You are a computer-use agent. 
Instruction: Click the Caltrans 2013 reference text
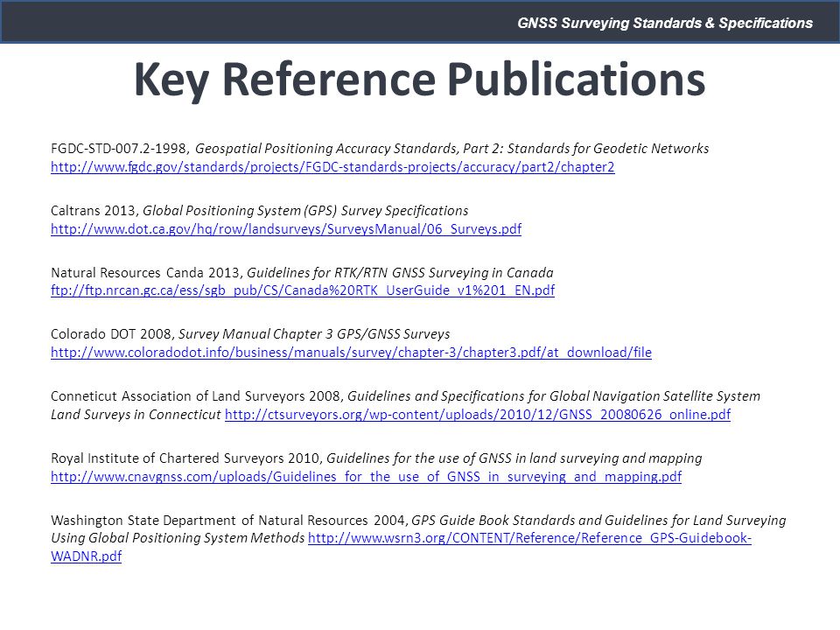click(x=94, y=211)
